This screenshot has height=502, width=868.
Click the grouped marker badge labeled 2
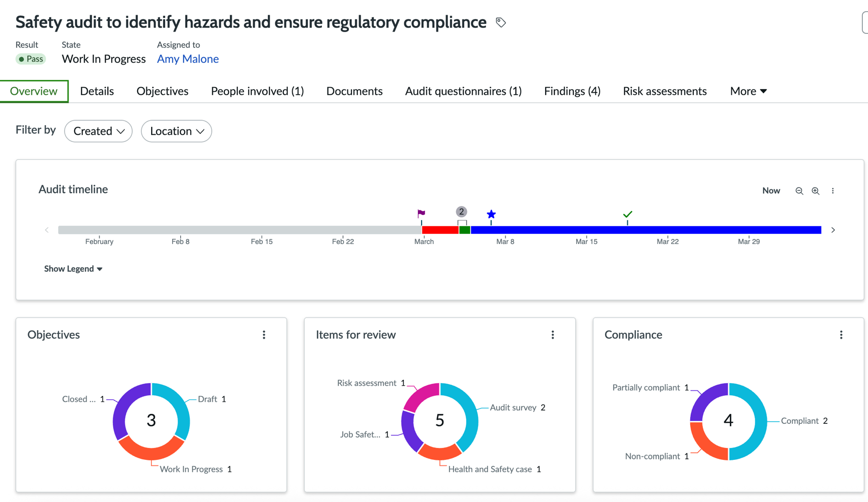tap(462, 212)
